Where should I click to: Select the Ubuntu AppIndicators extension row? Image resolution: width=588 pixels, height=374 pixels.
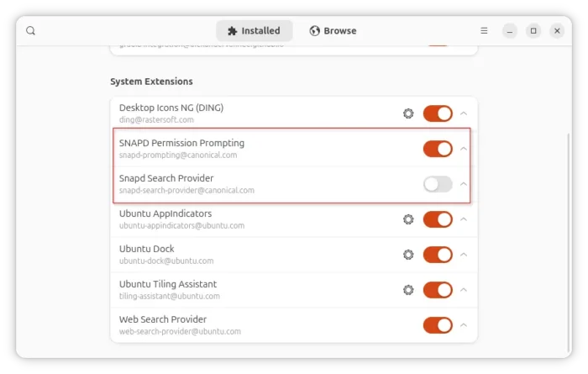(x=294, y=219)
